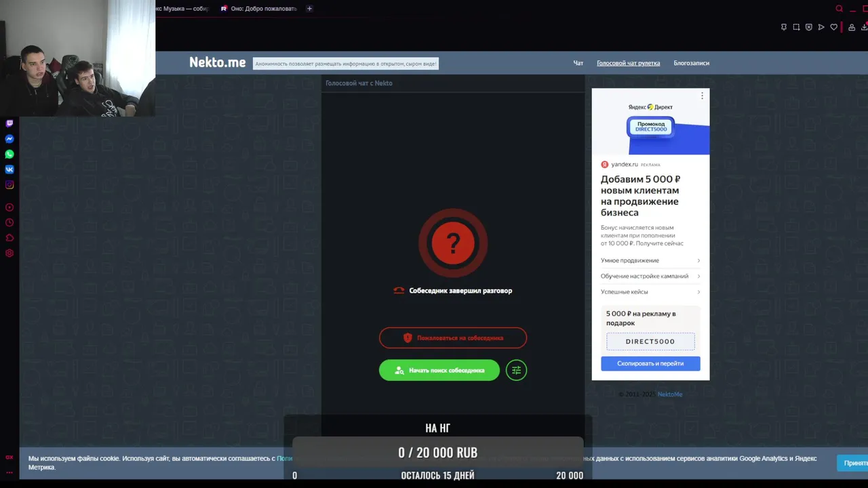
Task: Open the Downloads icon
Action: click(x=865, y=27)
